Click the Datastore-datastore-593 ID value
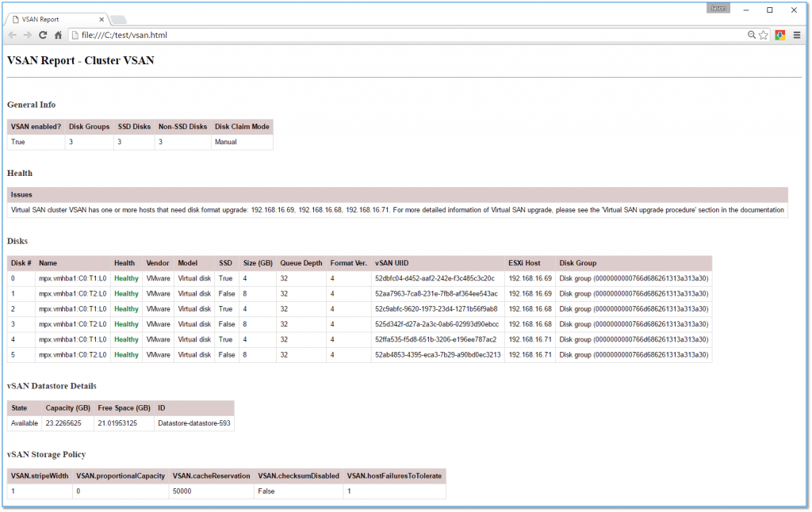The width and height of the screenshot is (812, 512). point(194,423)
